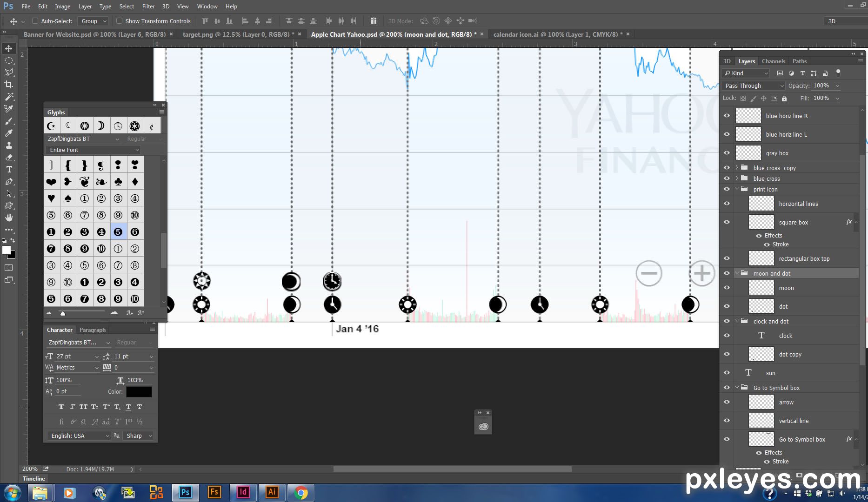868x502 pixels.
Task: Open Illustrator from the Windows taskbar
Action: click(x=272, y=492)
